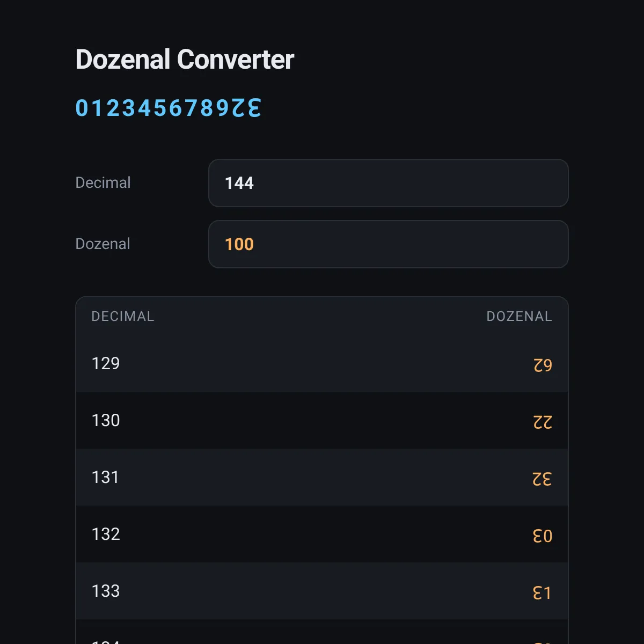Select the table row for decimal 133
The height and width of the screenshot is (644, 644).
pos(322,591)
